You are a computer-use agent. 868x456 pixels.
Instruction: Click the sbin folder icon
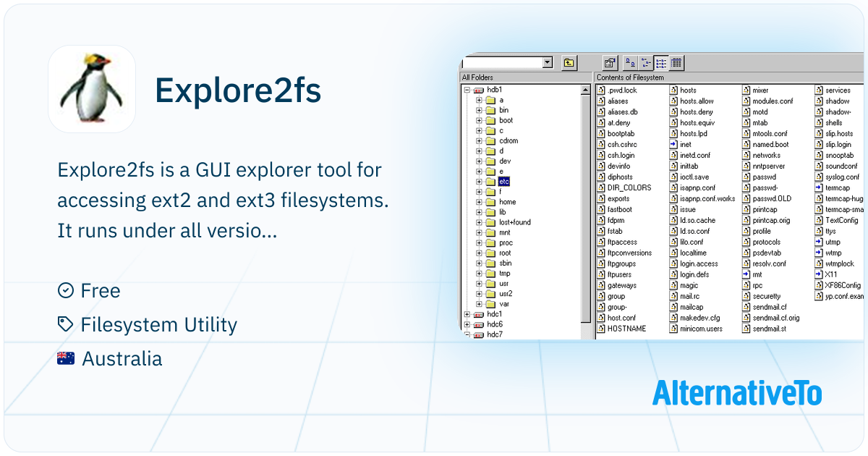pyautogui.click(x=490, y=263)
